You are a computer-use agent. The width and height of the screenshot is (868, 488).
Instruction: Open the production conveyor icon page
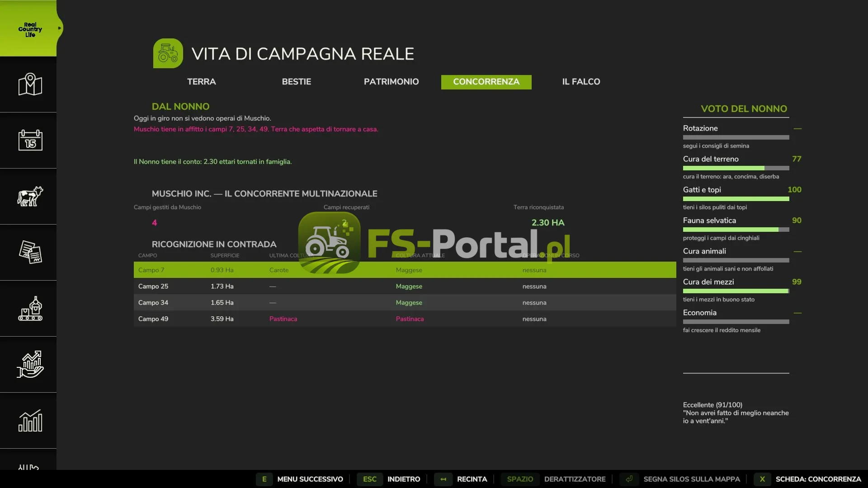pyautogui.click(x=30, y=308)
